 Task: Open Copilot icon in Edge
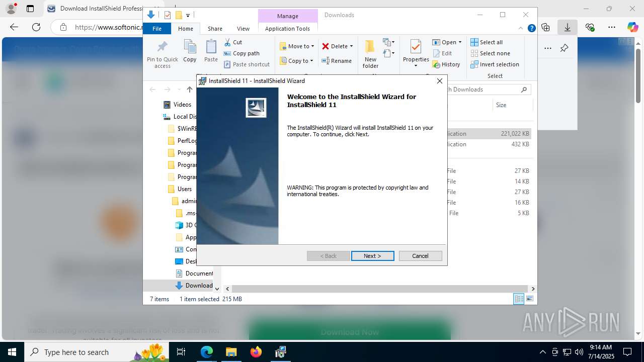coord(632,27)
